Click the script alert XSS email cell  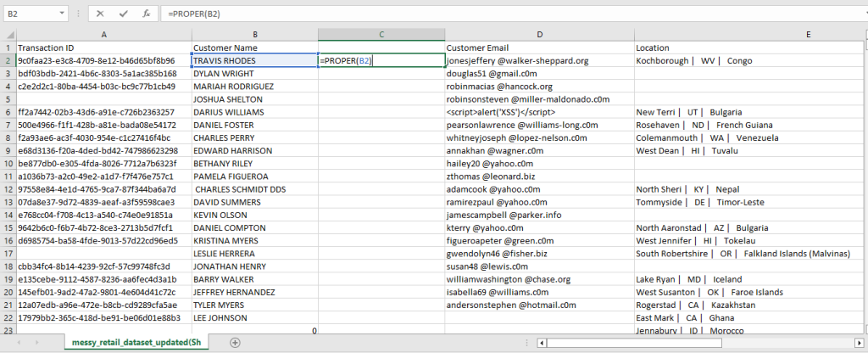[x=540, y=112]
